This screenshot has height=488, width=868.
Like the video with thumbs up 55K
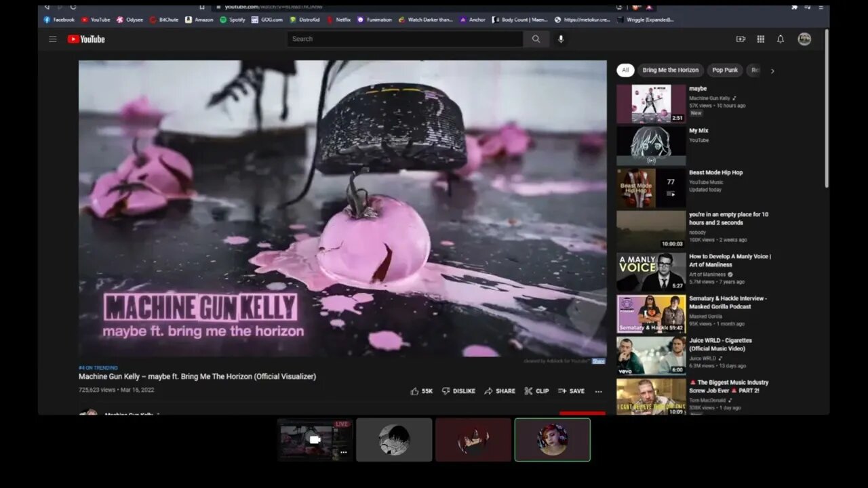coord(421,391)
